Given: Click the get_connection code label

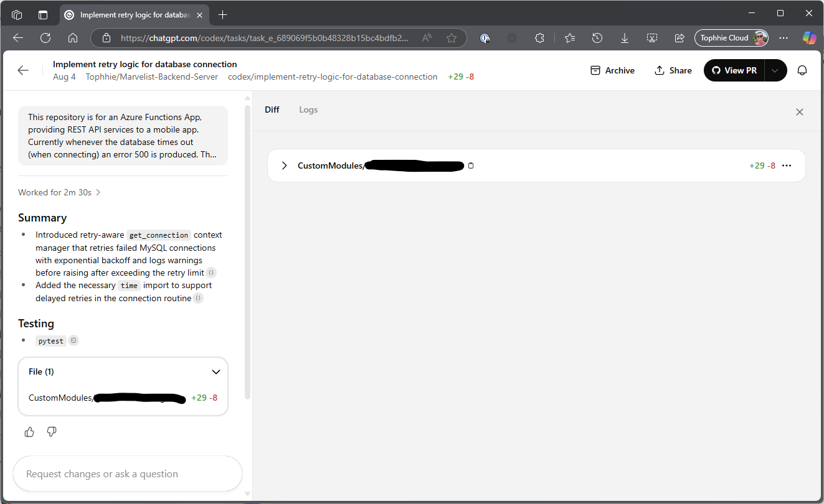Looking at the screenshot, I should point(159,235).
